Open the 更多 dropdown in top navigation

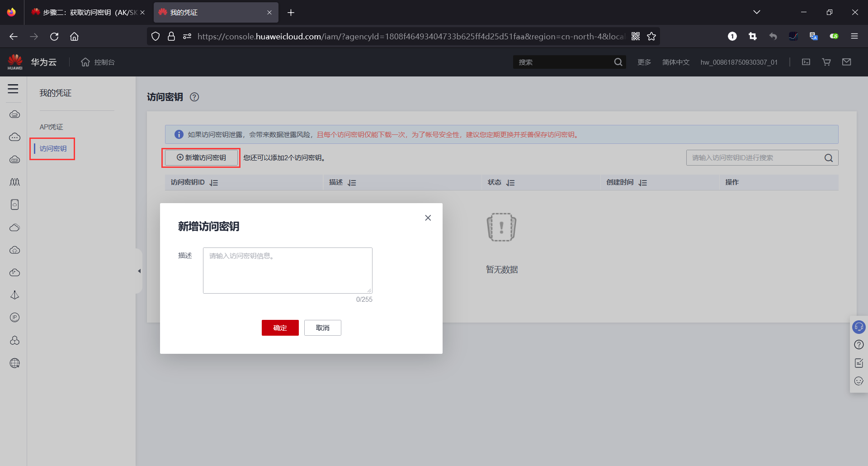(644, 62)
